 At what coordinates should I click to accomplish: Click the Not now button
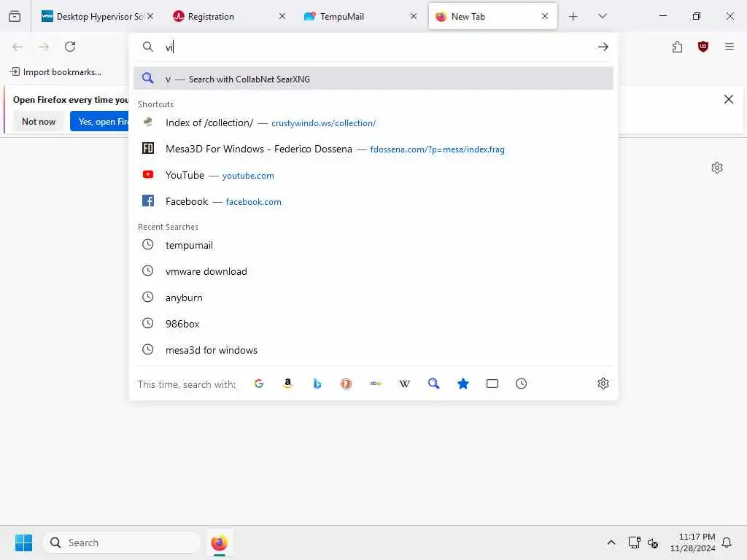tap(39, 122)
